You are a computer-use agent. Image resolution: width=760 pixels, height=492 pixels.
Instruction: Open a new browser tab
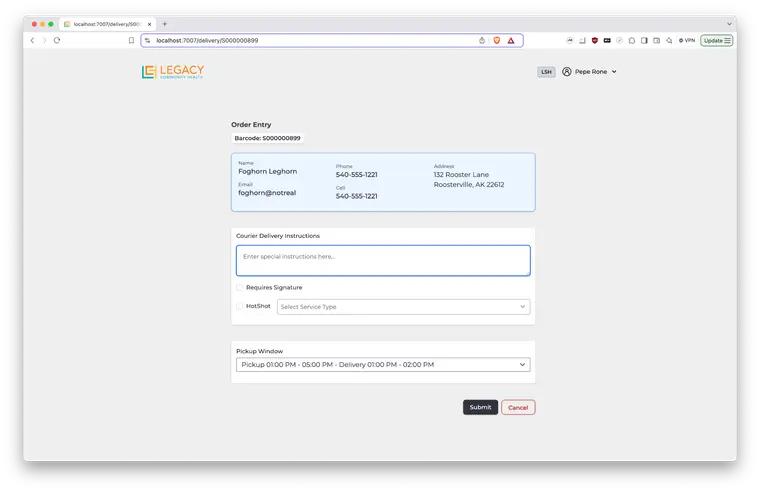coord(165,24)
